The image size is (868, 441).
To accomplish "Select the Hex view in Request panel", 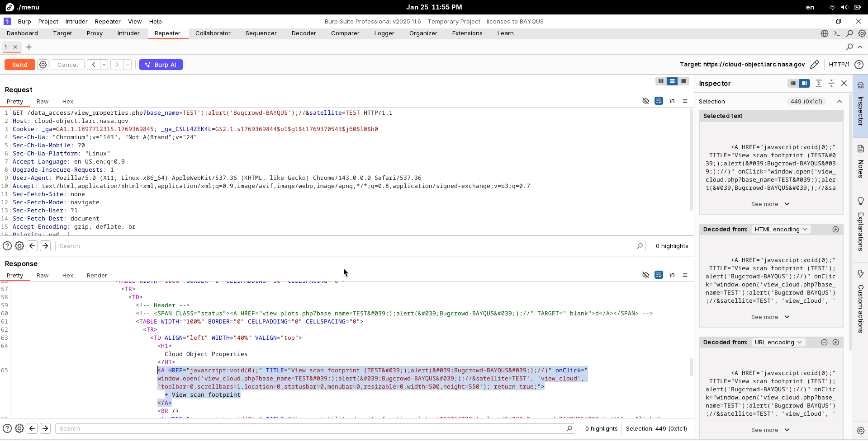I will coord(68,102).
